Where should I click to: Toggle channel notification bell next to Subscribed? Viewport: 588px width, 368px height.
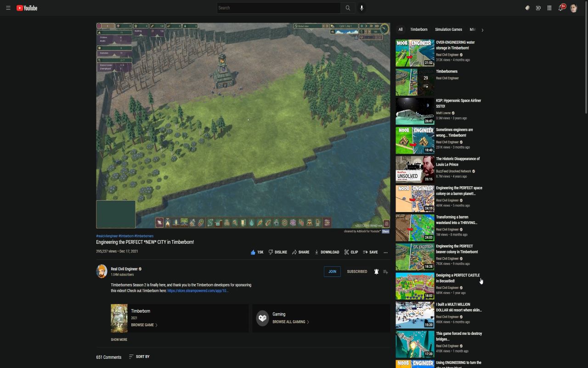[x=376, y=271]
